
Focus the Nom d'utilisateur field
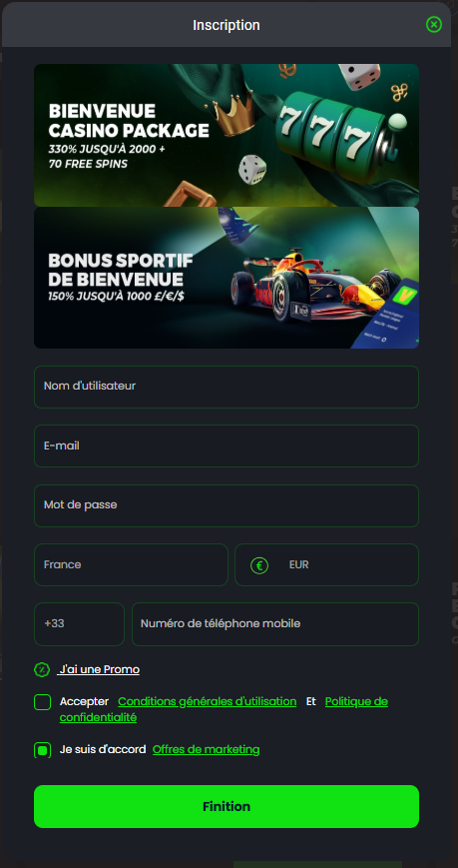(227, 387)
